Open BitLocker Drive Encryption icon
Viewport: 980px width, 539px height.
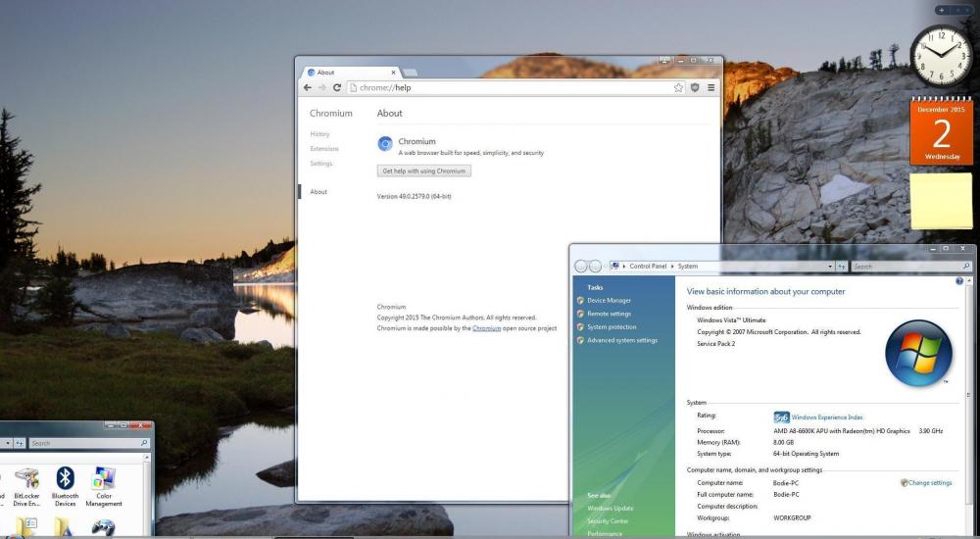point(26,486)
